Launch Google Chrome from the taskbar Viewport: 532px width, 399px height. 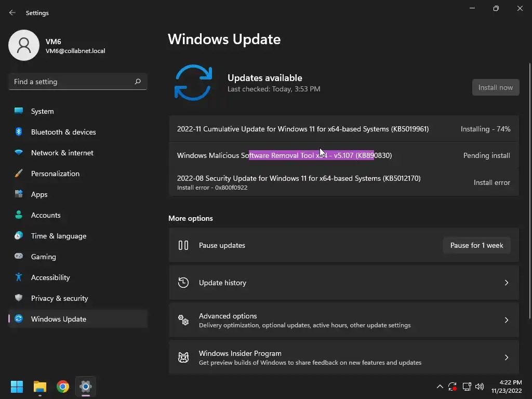[x=63, y=387]
